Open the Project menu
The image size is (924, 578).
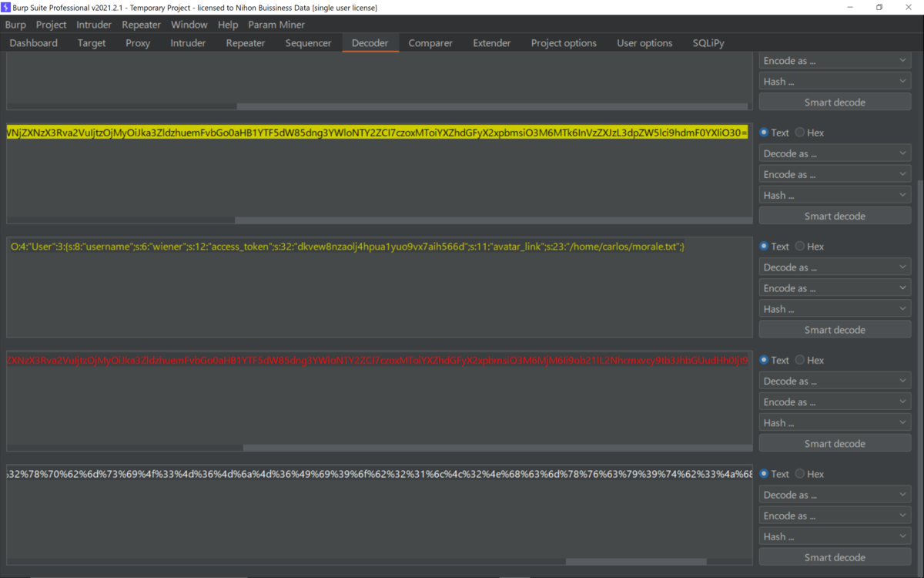51,25
